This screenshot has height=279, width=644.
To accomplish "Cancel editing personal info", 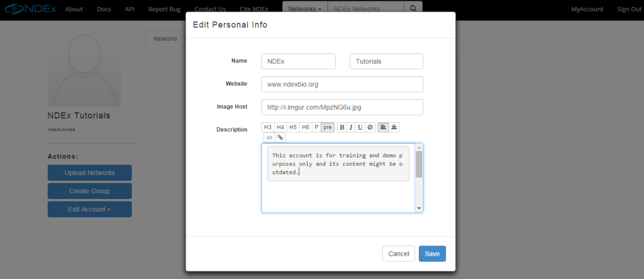I will tap(398, 254).
